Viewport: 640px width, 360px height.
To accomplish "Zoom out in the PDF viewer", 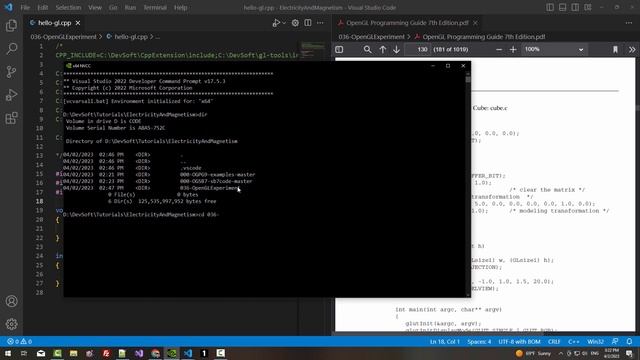I will tap(499, 49).
